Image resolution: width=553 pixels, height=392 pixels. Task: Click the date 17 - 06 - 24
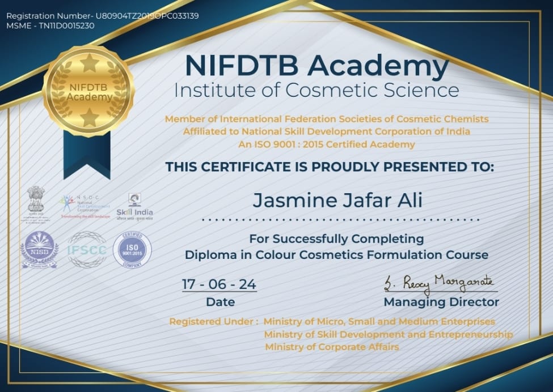[x=219, y=284]
